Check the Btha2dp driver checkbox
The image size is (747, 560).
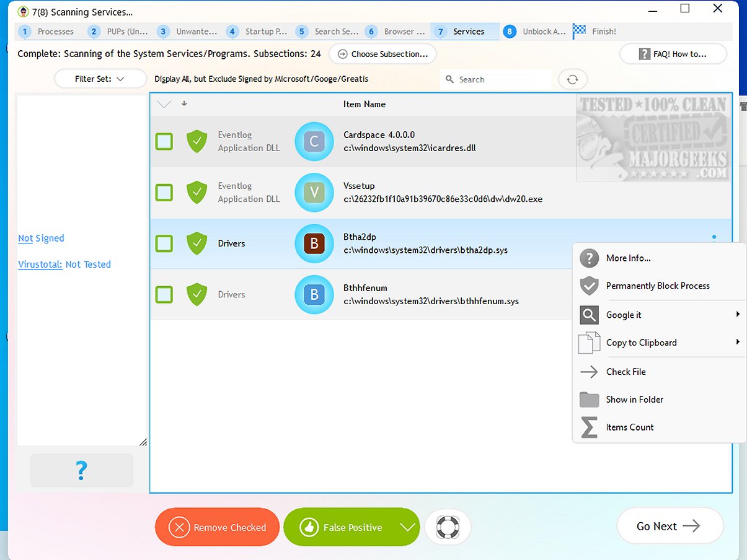click(x=164, y=243)
